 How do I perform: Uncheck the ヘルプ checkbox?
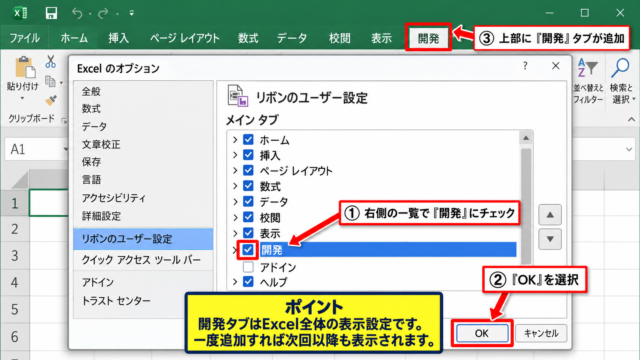pos(248,282)
